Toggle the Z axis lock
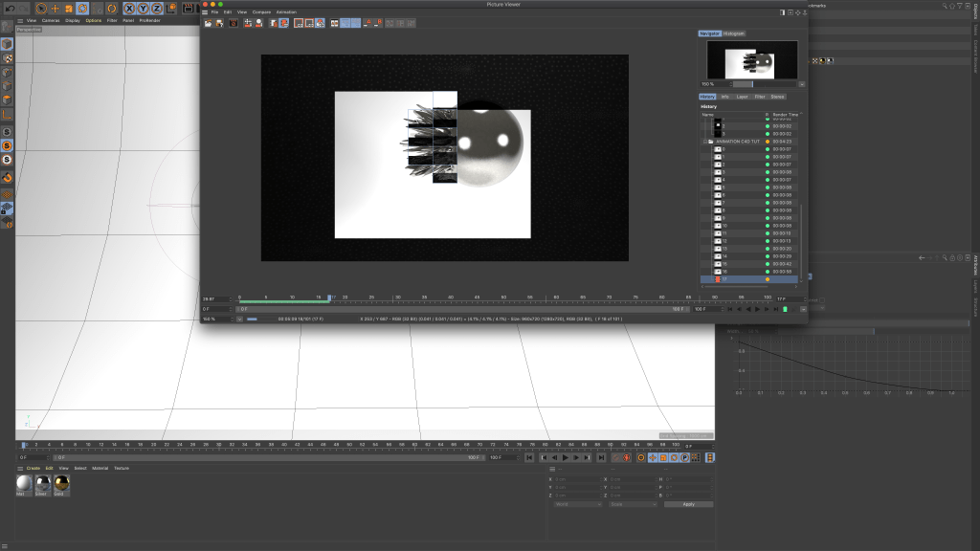The width and height of the screenshot is (980, 551). point(156,8)
